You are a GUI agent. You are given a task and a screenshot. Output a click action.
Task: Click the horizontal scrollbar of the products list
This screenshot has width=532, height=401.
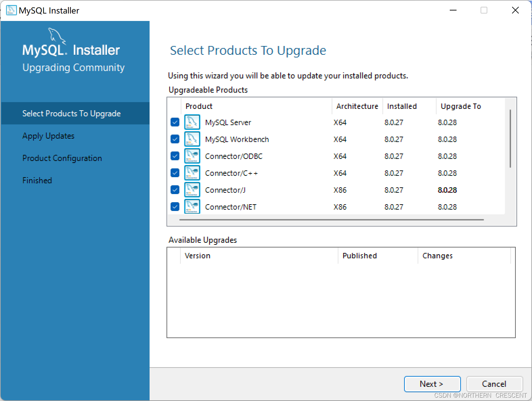(x=332, y=219)
